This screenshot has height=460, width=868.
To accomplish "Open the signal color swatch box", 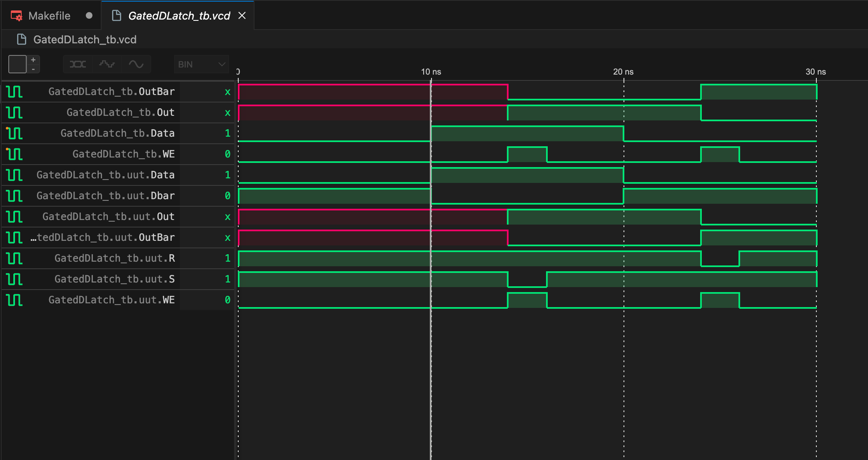I will [x=17, y=64].
